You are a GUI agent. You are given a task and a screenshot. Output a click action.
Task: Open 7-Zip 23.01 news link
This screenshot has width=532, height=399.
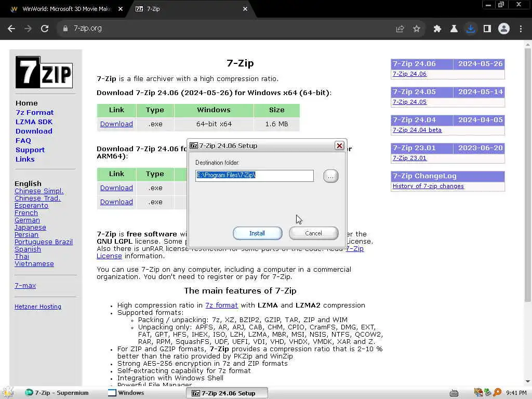tap(409, 158)
